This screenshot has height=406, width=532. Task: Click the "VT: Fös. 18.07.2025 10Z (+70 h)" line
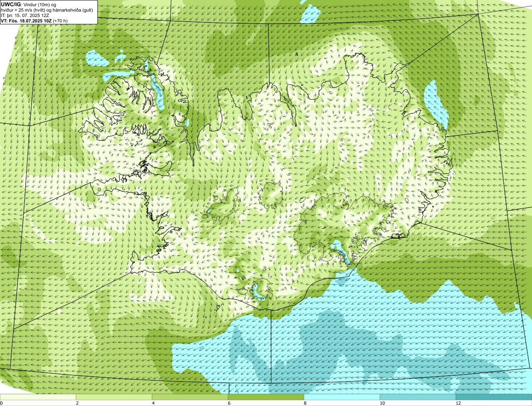[34, 20]
